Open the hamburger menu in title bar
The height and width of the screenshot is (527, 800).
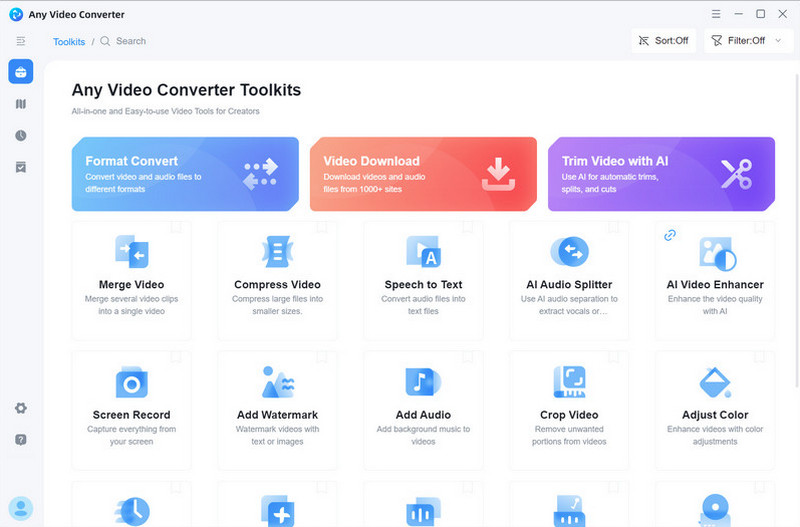point(716,14)
